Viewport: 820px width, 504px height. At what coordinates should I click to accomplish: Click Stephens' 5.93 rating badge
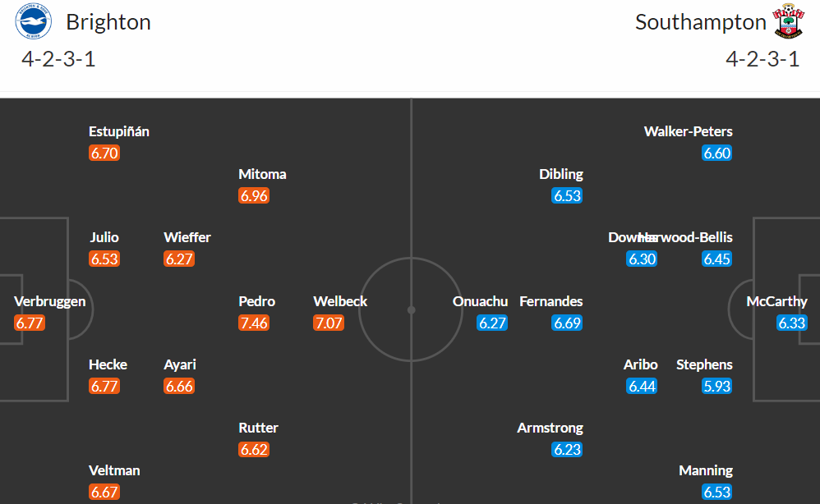pos(716,386)
